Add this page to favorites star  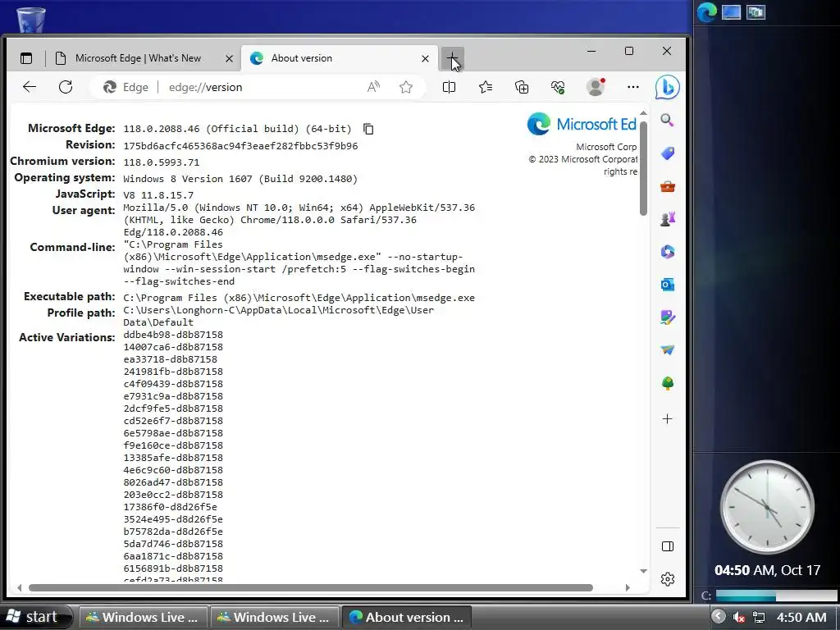(x=406, y=87)
